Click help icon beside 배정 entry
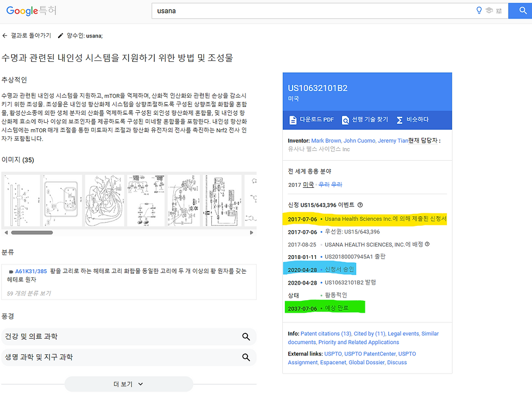Screen dimensions: 532x399 coord(427,244)
